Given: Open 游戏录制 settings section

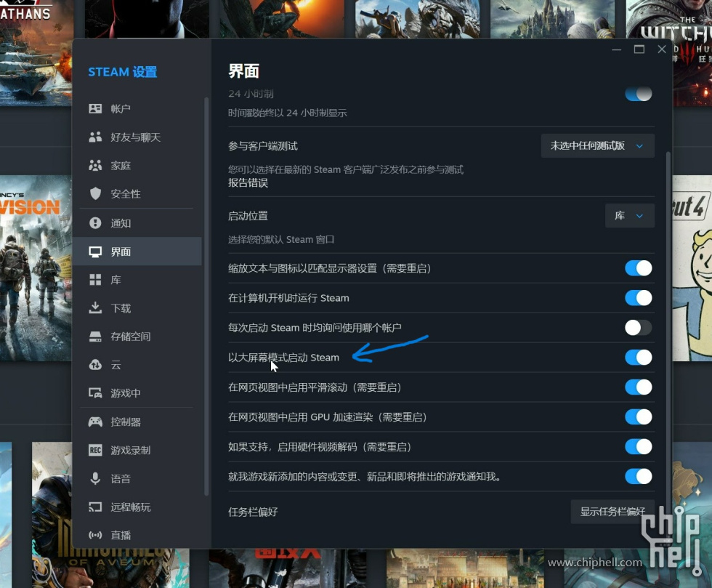Looking at the screenshot, I should click(x=137, y=450).
